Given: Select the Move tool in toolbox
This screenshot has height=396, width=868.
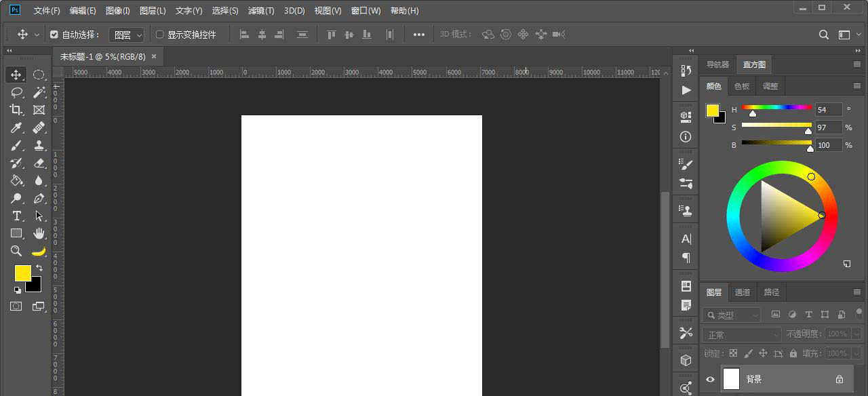Looking at the screenshot, I should pos(16,75).
